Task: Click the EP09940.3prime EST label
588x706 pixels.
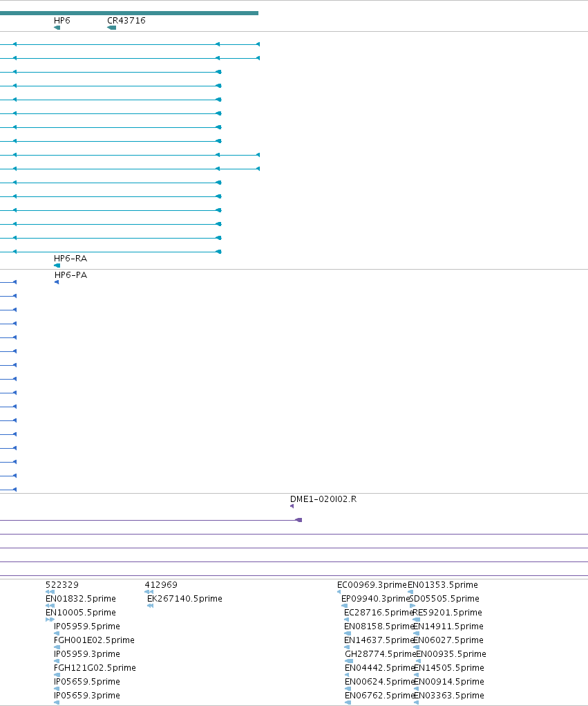Action: click(376, 599)
